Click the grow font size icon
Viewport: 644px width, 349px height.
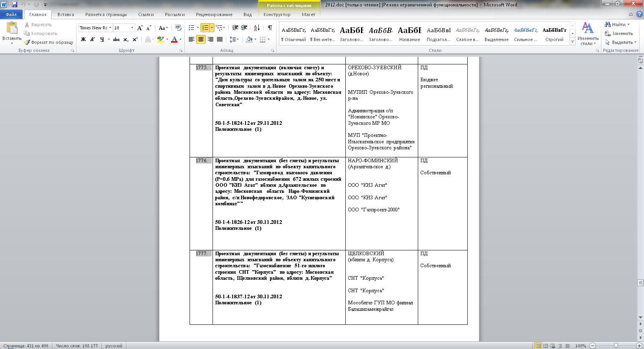140,28
